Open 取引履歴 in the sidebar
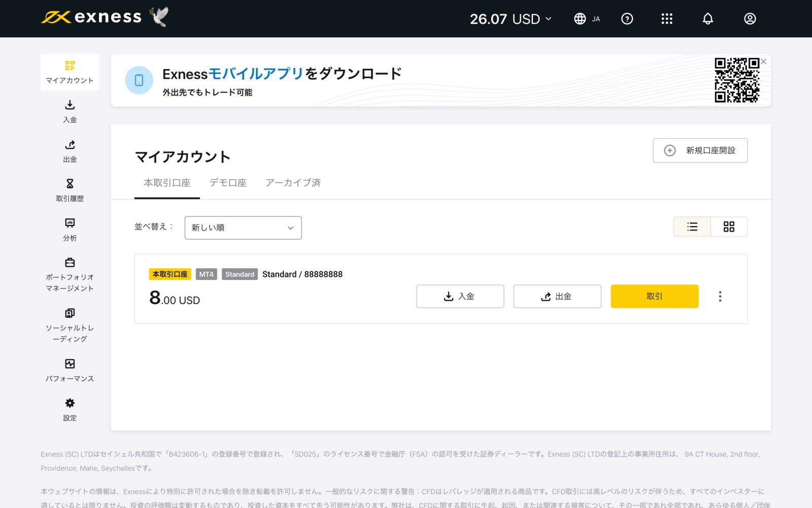Viewport: 812px width, 508px height. coord(70,190)
